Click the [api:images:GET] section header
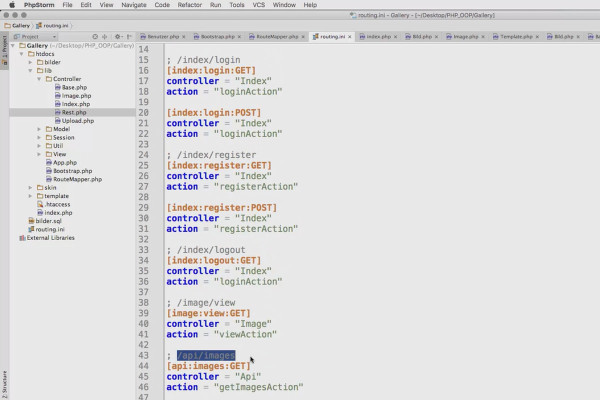 (209, 366)
